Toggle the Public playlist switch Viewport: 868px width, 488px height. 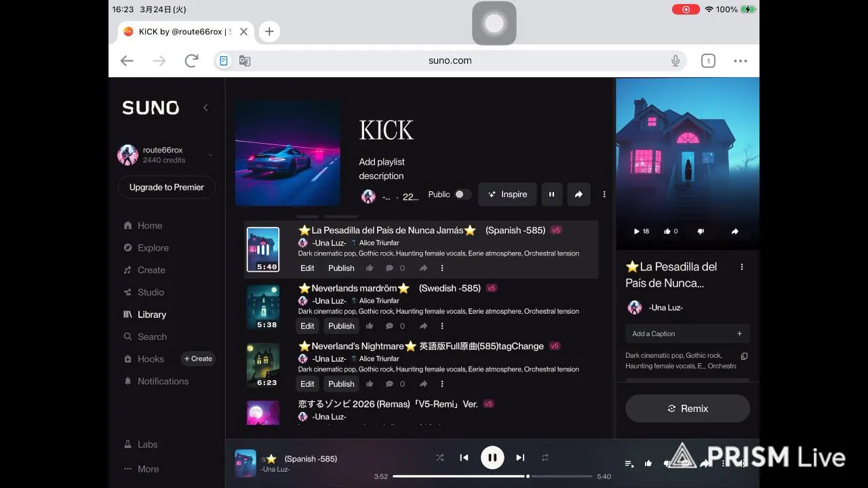(x=462, y=195)
